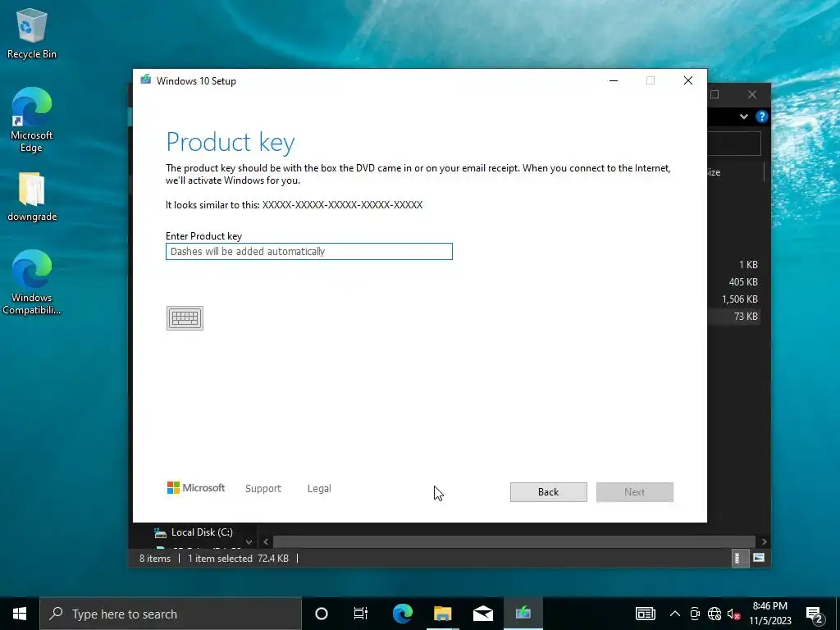Click the Explorer horizontal scrollbar track
Image resolution: width=840 pixels, height=630 pixels.
click(514, 541)
